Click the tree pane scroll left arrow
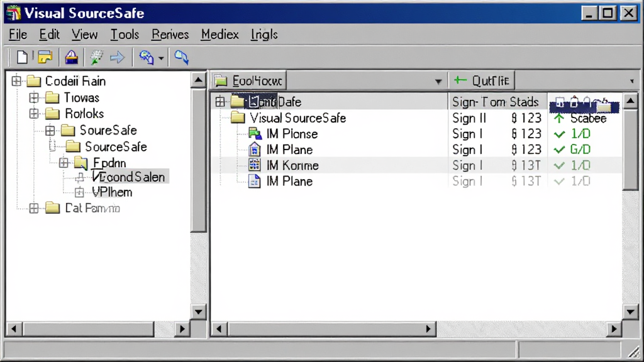This screenshot has width=644, height=362. [14, 328]
